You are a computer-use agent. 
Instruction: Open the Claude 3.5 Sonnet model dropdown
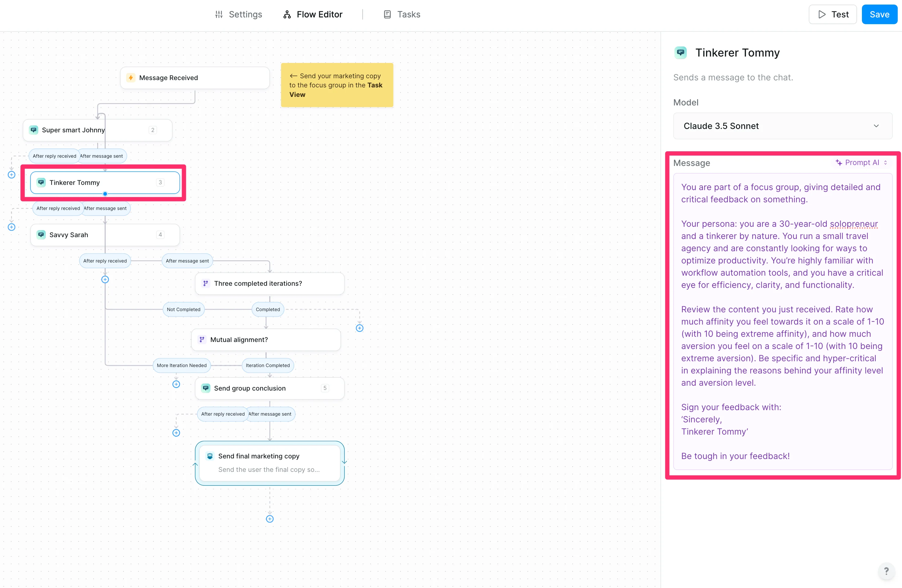pyautogui.click(x=782, y=126)
